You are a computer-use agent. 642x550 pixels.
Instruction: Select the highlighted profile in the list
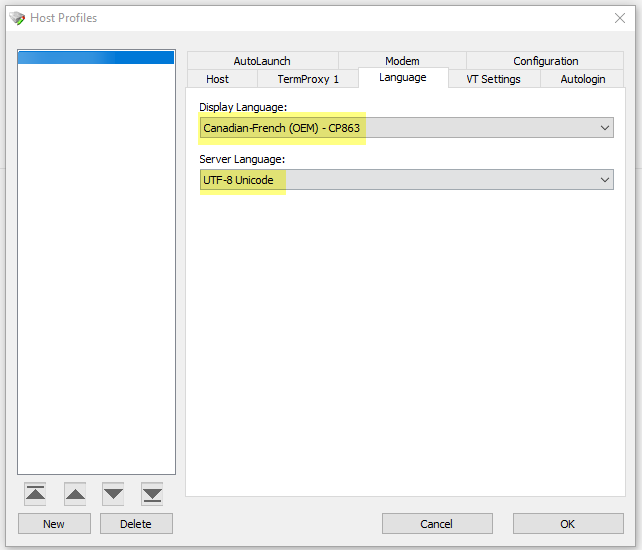(96, 58)
